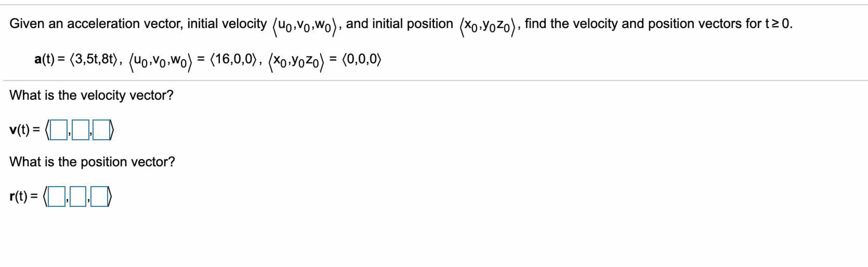Viewport: 868px width, 267px height.
Task: Click the initial position value ⟨0,0,0⟩
Action: tap(362, 59)
